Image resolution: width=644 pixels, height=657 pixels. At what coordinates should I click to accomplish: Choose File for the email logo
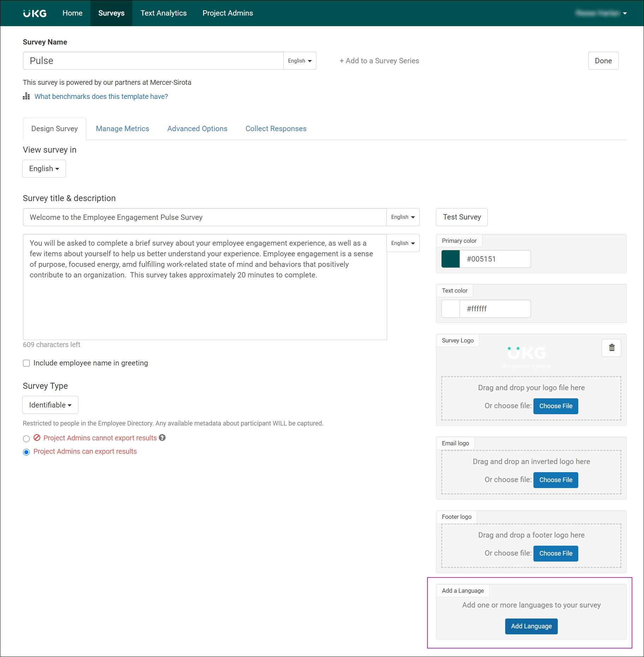(556, 480)
